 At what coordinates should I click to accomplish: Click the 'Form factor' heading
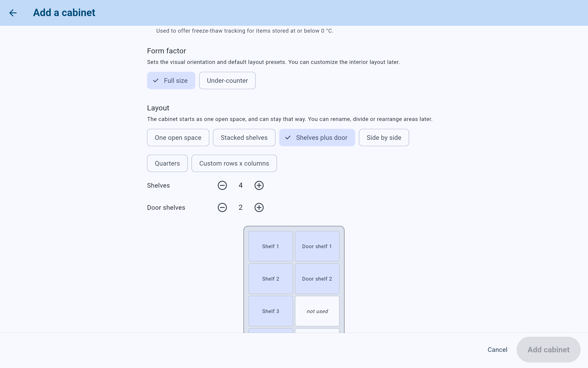[x=167, y=51]
